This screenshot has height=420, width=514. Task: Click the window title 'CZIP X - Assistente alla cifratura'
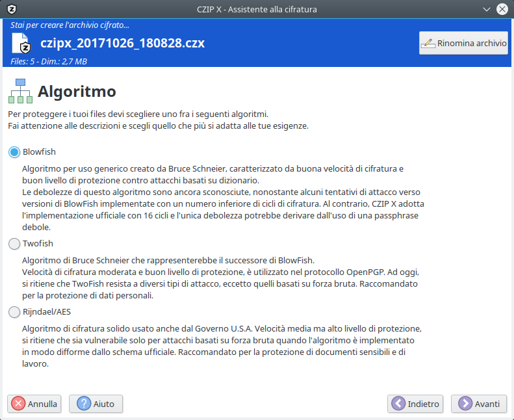257,9
